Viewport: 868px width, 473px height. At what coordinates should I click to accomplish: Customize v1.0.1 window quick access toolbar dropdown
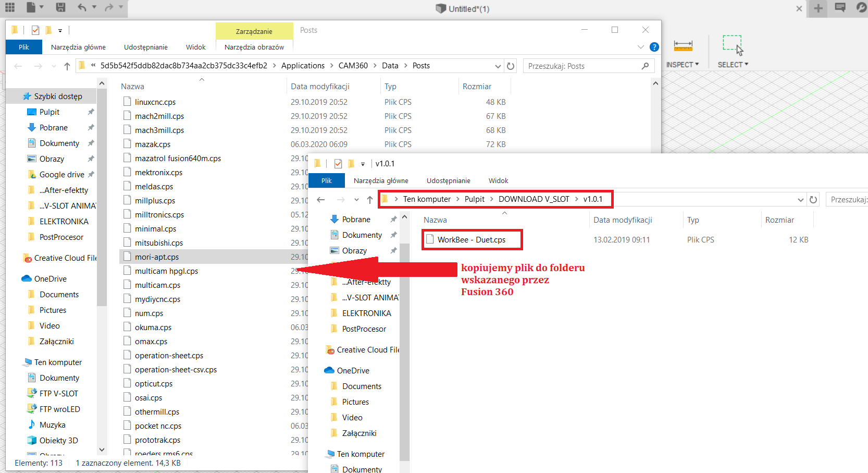(363, 164)
